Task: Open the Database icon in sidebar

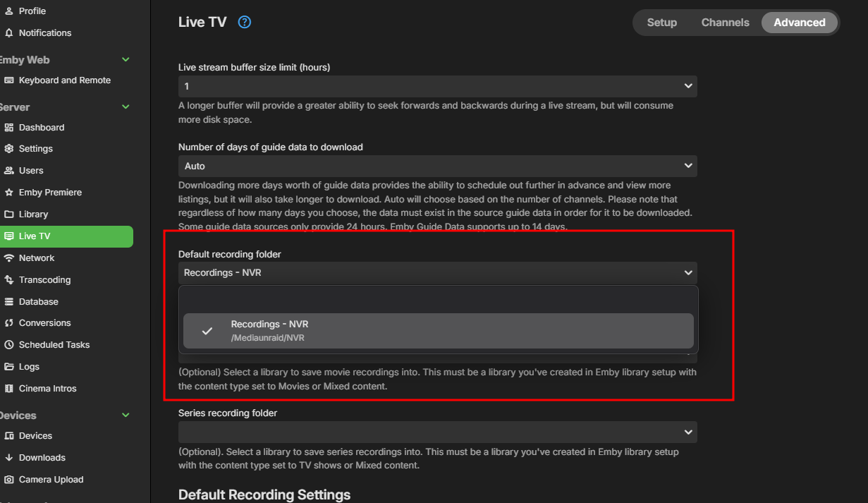Action: coord(9,302)
